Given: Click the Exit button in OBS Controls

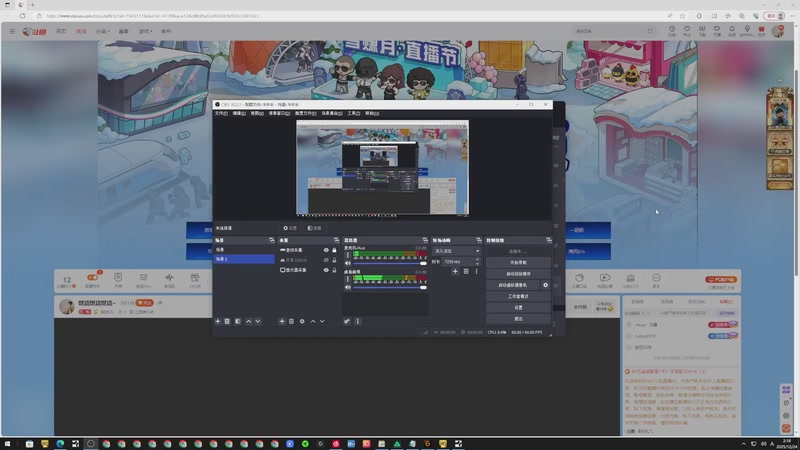Looking at the screenshot, I should click(x=518, y=319).
